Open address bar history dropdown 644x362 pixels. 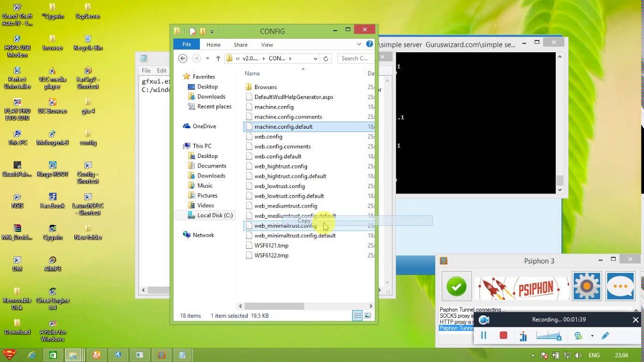pos(315,58)
